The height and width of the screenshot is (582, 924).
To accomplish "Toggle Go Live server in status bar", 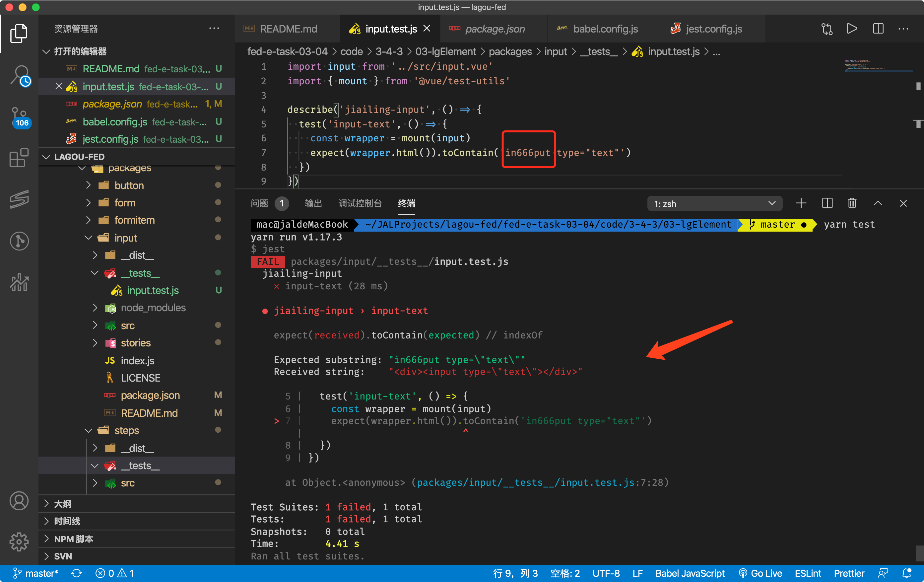I will [x=760, y=573].
